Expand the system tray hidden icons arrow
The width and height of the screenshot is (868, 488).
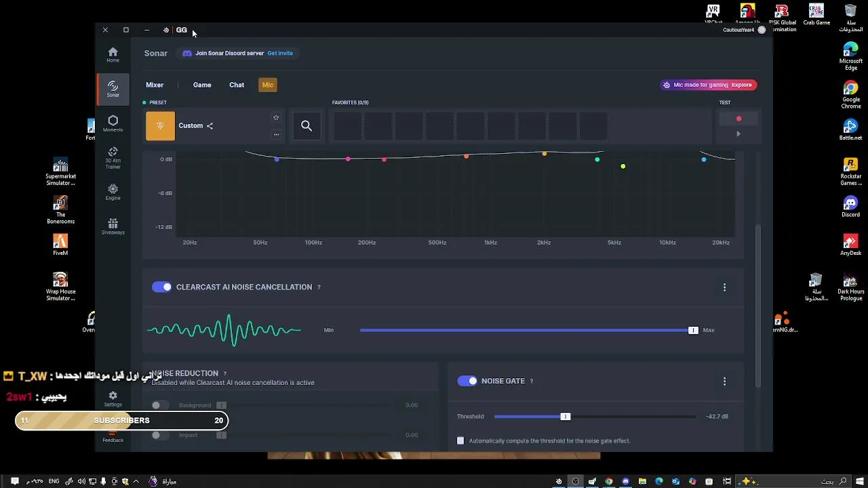click(x=136, y=482)
